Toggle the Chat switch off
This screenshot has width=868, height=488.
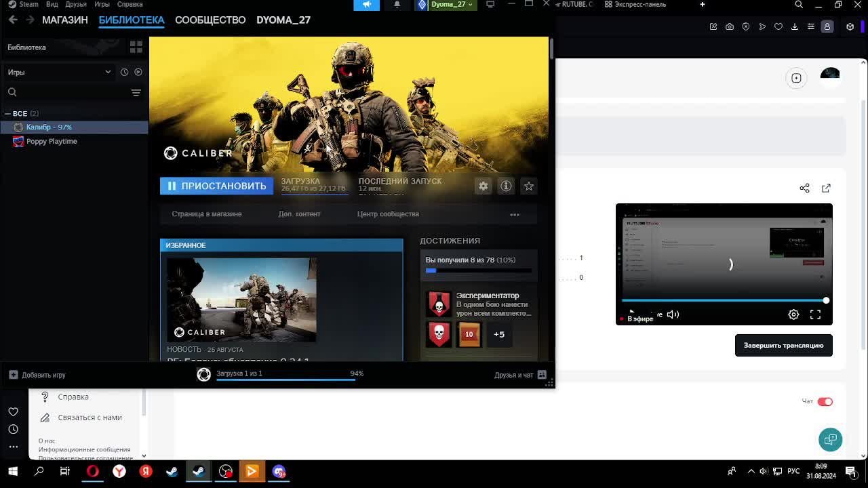coord(825,401)
